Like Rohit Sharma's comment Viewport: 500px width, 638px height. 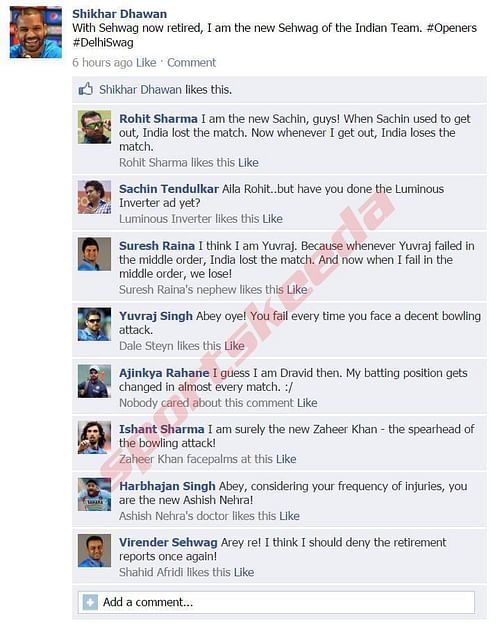[x=248, y=162]
